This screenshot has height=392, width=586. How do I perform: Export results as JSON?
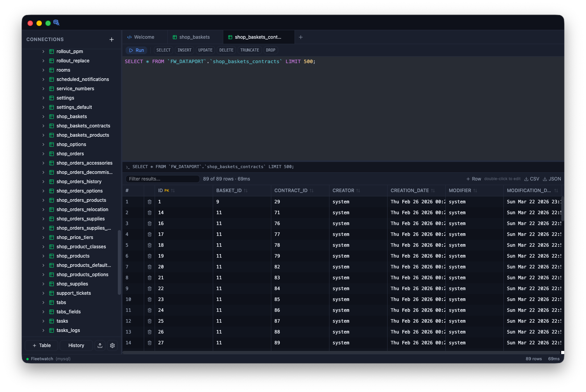tap(552, 179)
